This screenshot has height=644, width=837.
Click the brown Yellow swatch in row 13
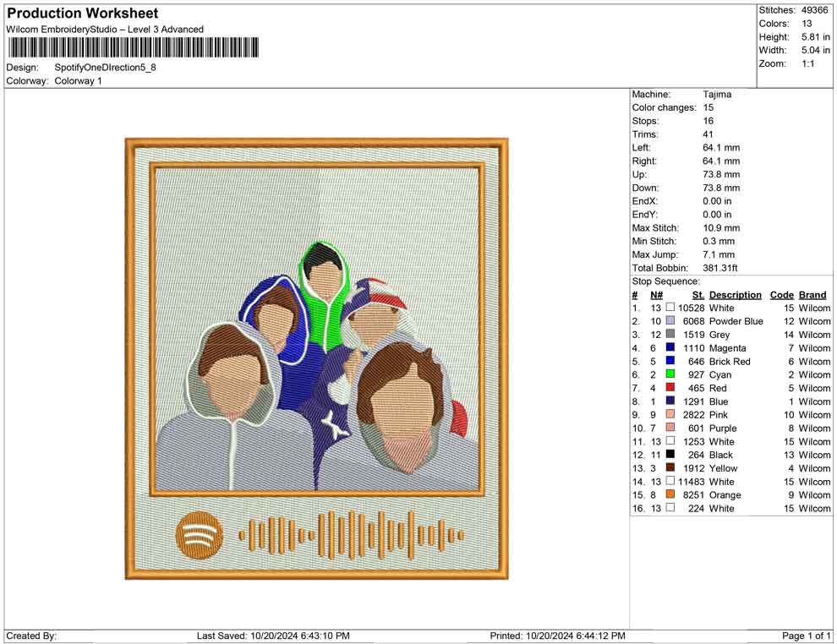tap(670, 468)
